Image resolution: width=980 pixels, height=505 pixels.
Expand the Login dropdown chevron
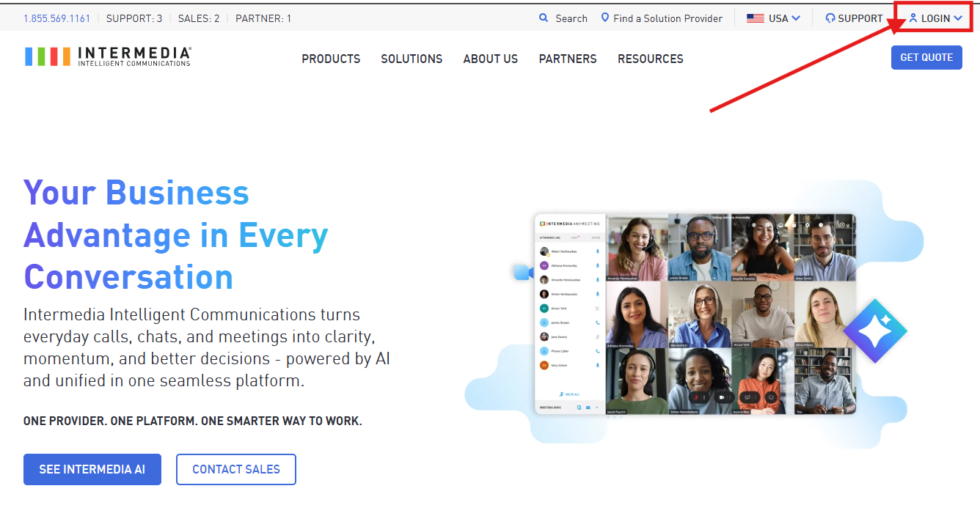point(958,18)
